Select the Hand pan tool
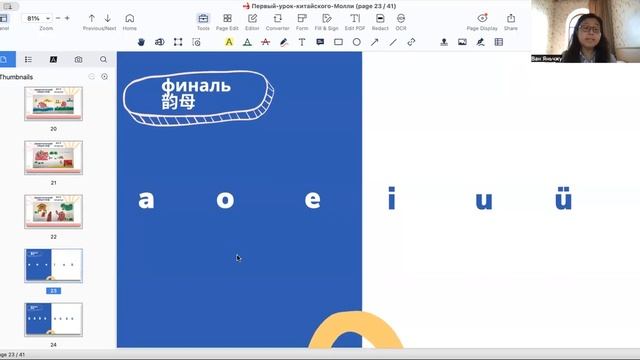640x360 pixels. (x=141, y=42)
